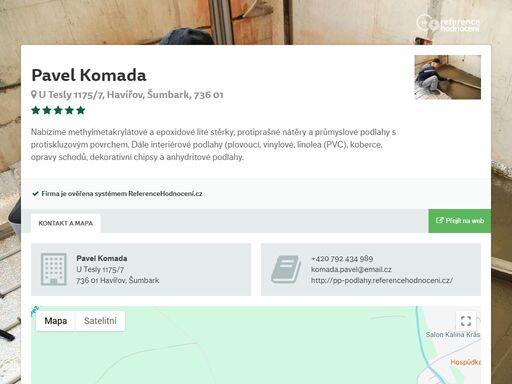Viewport: 512px width, 384px height.
Task: Click the Přejít na web button
Action: click(x=460, y=221)
